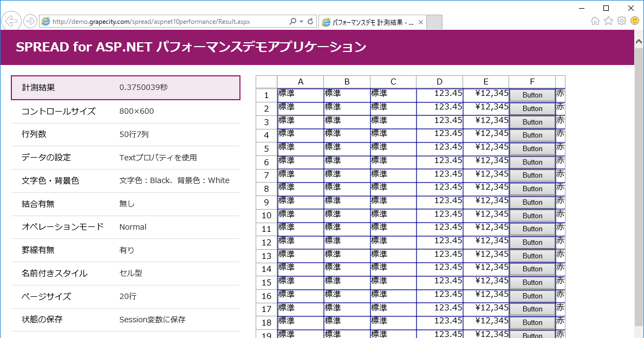Viewport: 644px width, 338px height.
Task: Select column F header in spreadsheet
Action: [532, 82]
